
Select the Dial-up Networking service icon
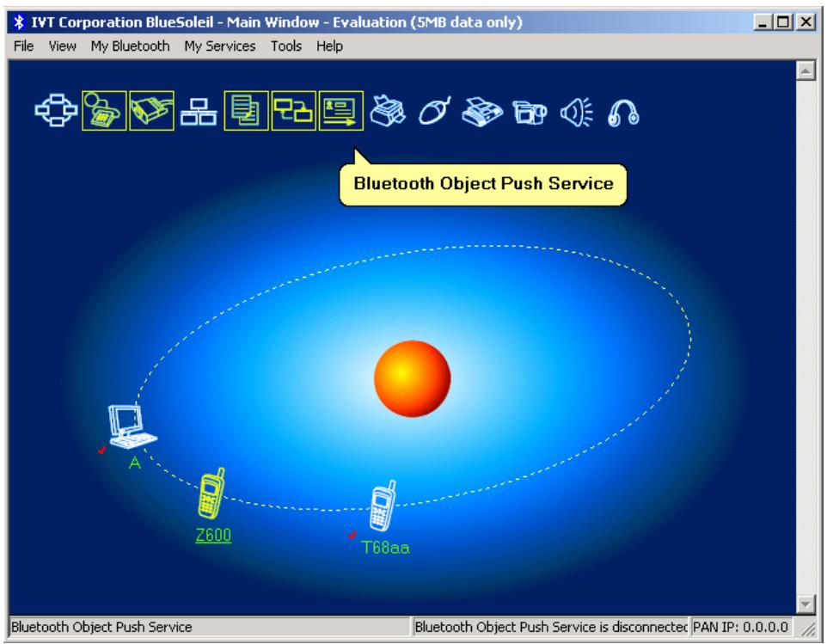tap(104, 111)
